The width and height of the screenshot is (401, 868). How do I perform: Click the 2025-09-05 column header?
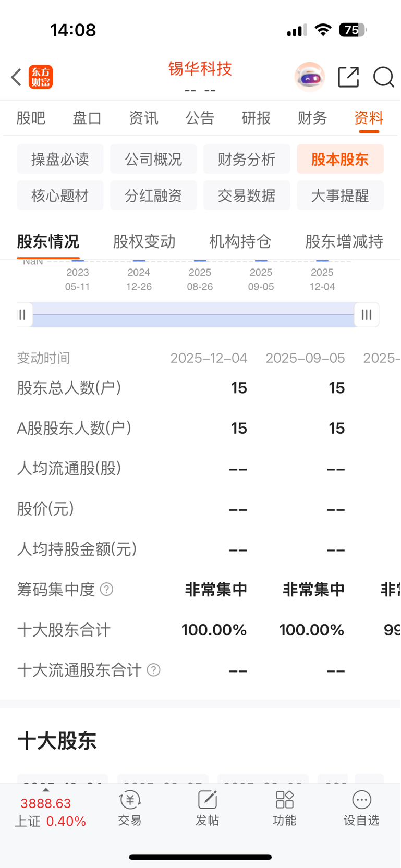click(x=305, y=358)
